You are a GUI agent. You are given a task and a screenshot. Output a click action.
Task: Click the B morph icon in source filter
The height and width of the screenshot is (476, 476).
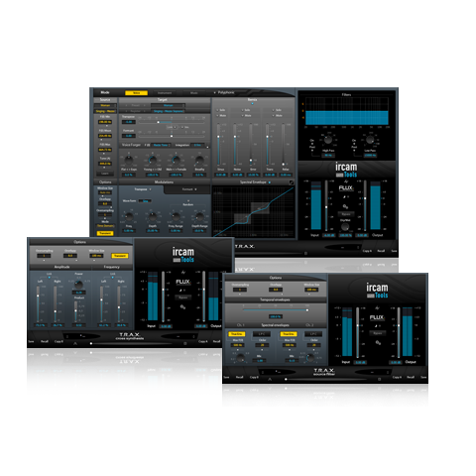[x=380, y=379]
